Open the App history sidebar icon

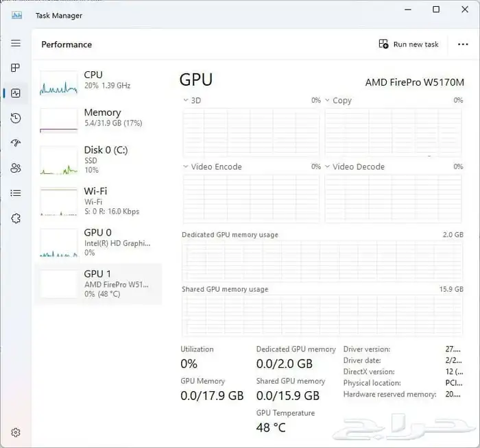pos(16,118)
